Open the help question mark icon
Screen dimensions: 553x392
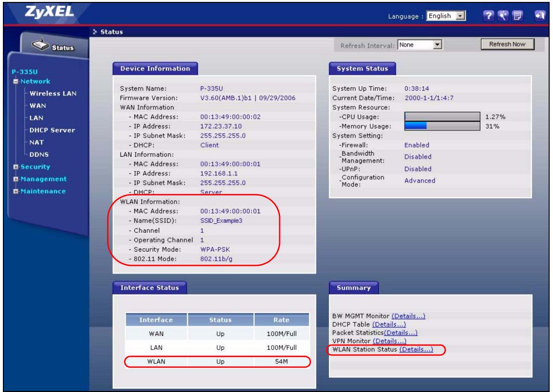click(x=488, y=15)
